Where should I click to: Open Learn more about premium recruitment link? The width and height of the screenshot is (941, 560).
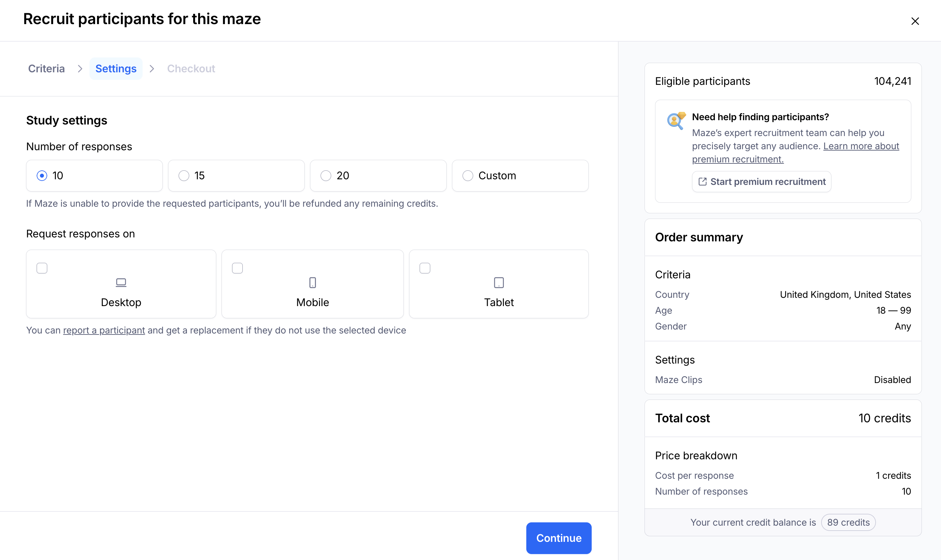(x=861, y=146)
